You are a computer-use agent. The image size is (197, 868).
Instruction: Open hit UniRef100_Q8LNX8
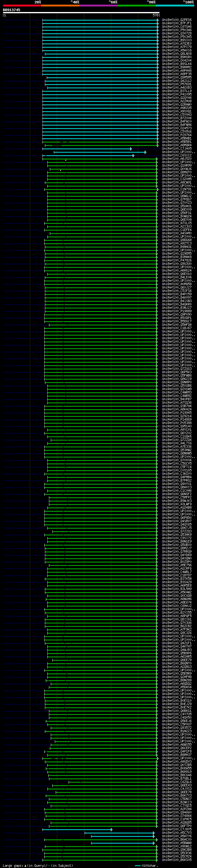point(177,54)
